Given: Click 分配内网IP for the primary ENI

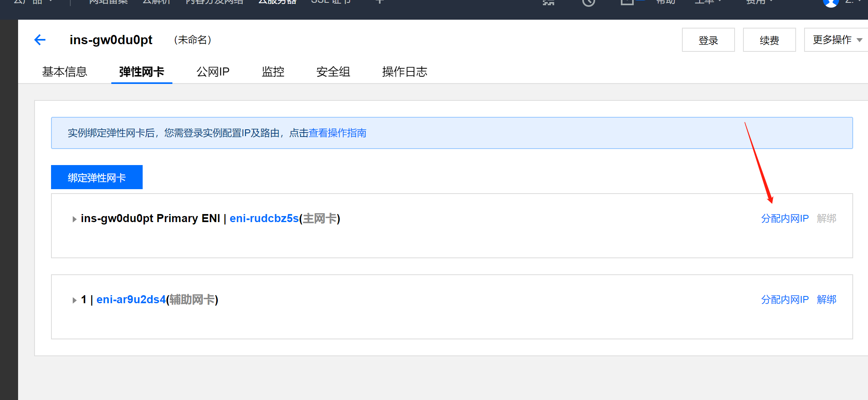Looking at the screenshot, I should 785,218.
